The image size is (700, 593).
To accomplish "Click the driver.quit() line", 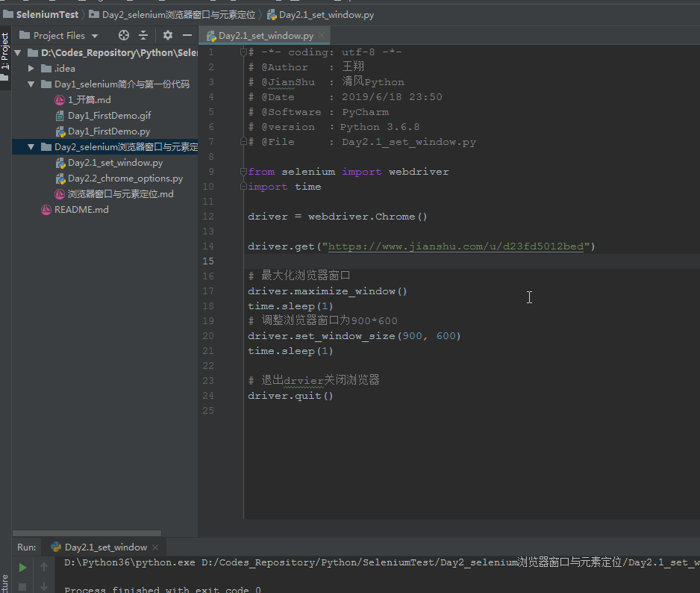I will coord(290,396).
